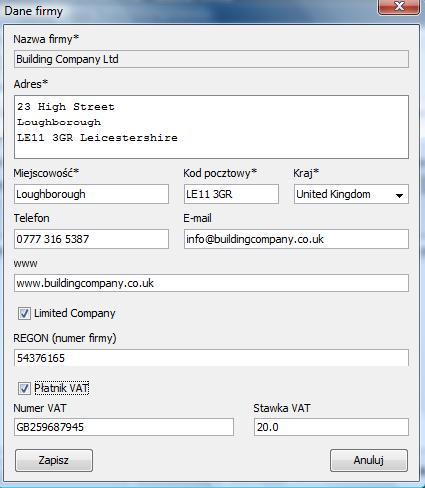Click the Nazwa firmy company name field
The image size is (425, 488).
211,59
